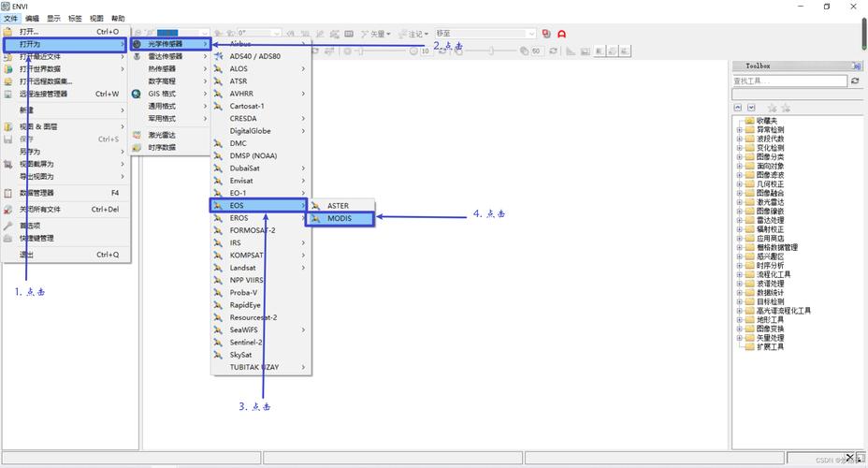Screen dimensions: 868x468
Task: Click the red stacked-layers toolbar icon
Action: click(x=546, y=34)
